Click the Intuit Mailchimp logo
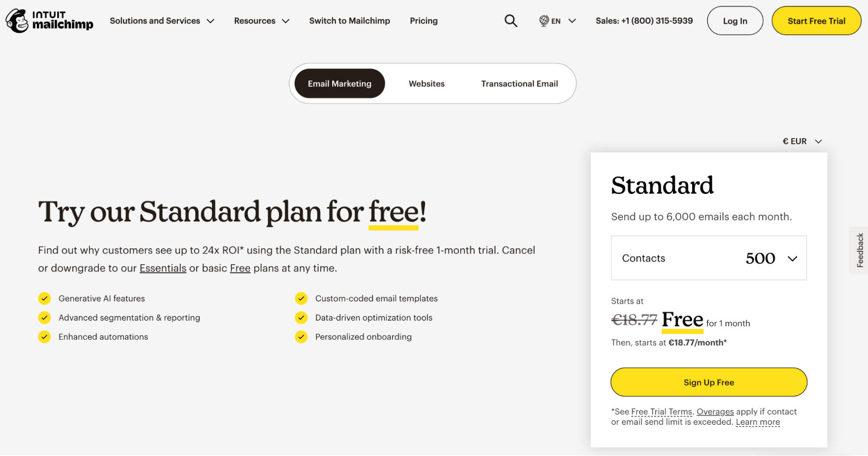The image size is (868, 456). [50, 21]
